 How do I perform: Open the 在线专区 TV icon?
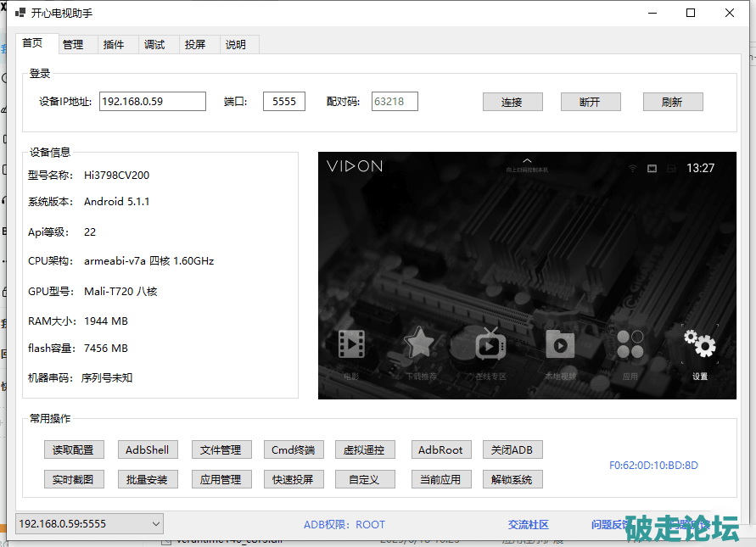[490, 343]
